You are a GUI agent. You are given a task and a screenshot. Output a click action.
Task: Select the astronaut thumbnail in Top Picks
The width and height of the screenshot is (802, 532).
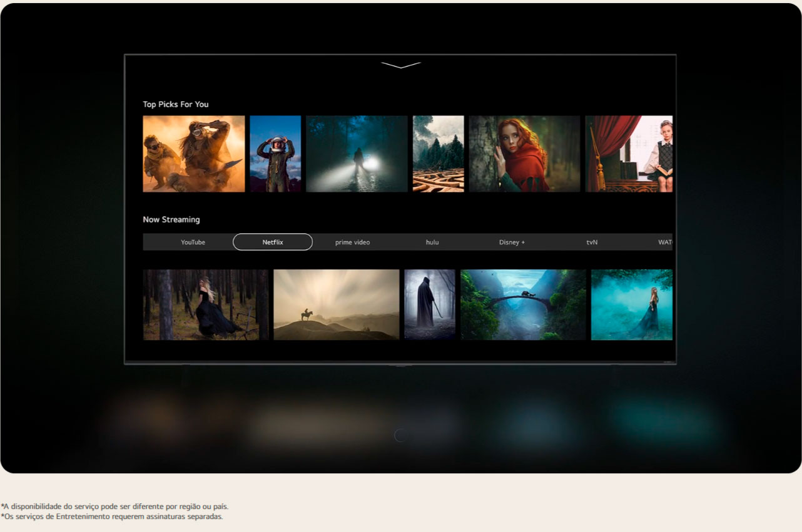(275, 154)
